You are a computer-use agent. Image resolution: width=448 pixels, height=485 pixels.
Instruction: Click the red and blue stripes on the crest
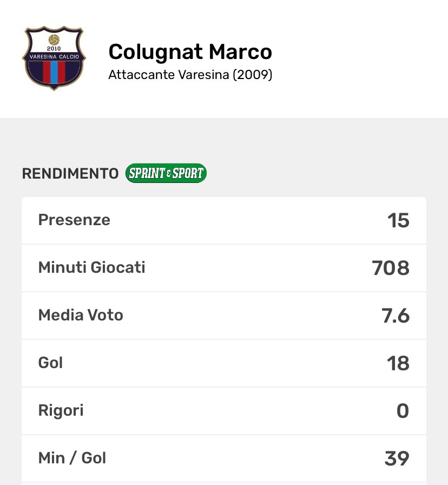click(x=53, y=72)
